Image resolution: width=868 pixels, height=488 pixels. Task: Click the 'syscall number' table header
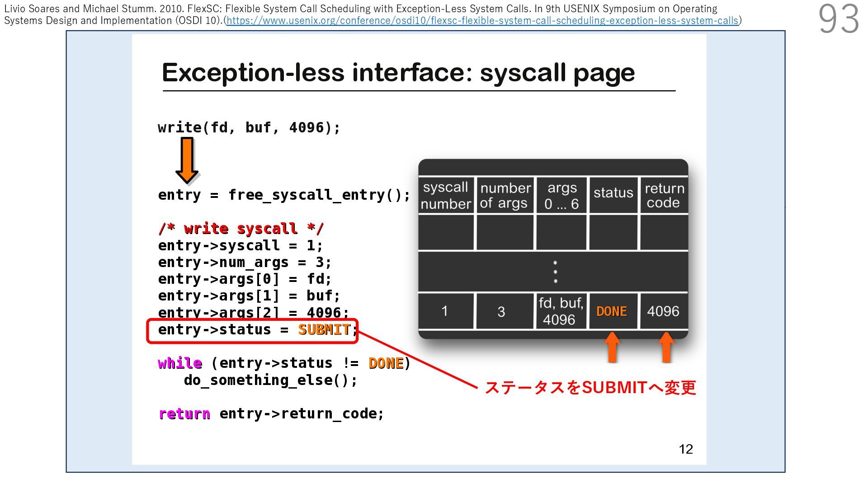[x=446, y=195]
